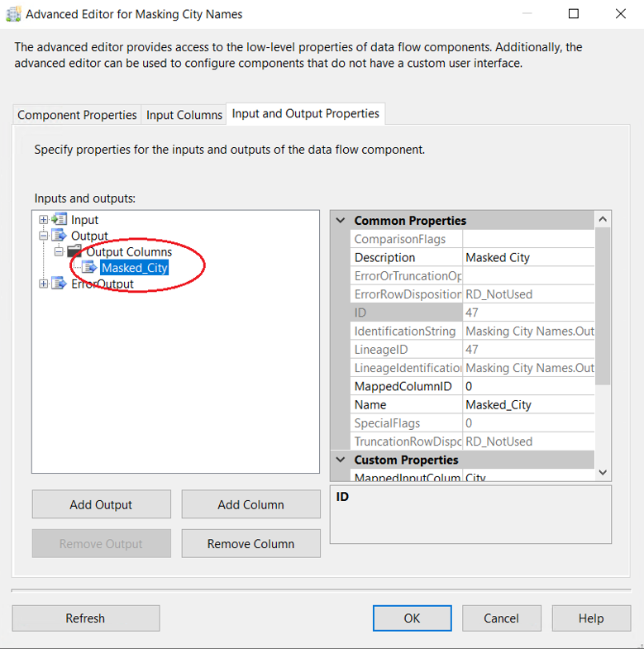Viewport: 644px width, 649px height.
Task: Collapse the Output tree node
Action: pyautogui.click(x=44, y=236)
